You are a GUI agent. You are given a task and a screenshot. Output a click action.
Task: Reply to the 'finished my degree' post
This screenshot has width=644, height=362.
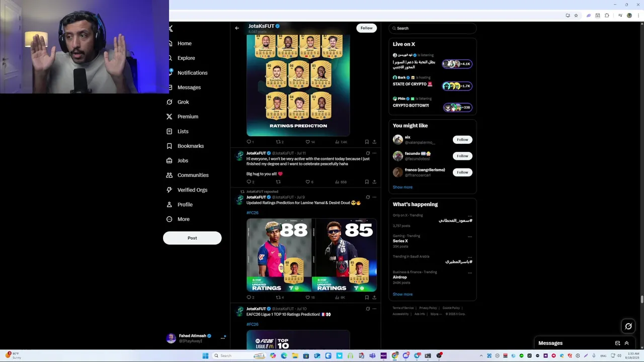[x=249, y=182]
